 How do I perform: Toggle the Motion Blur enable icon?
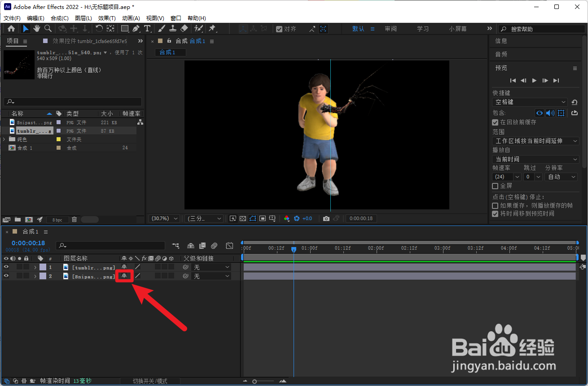[214, 246]
